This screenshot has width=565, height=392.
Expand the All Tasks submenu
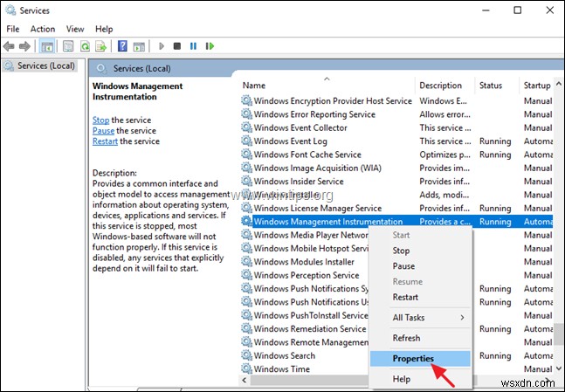pyautogui.click(x=420, y=318)
